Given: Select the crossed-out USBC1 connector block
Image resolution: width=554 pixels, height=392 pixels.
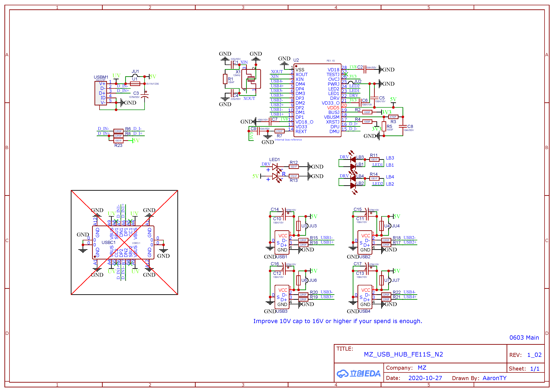Looking at the screenshot, I should 124,242.
